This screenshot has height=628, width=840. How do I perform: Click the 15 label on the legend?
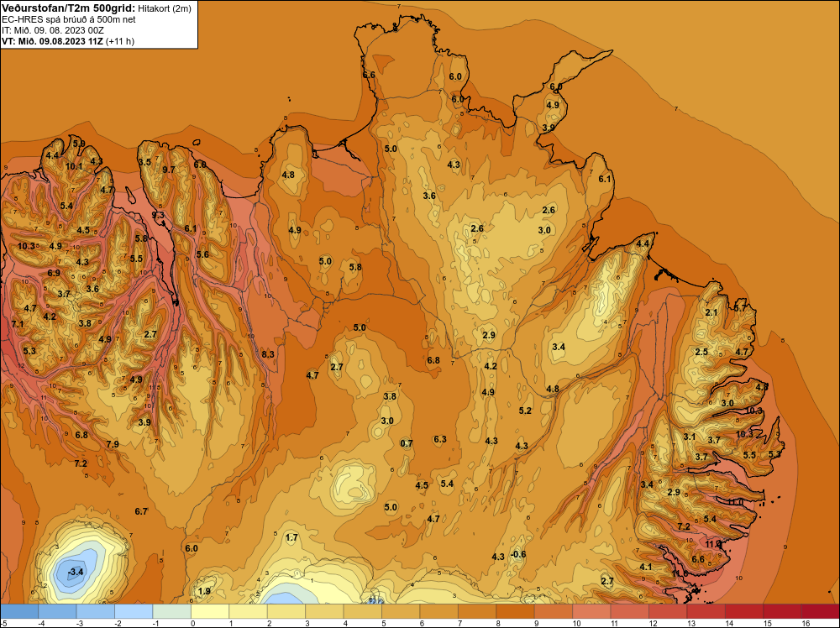tap(768, 623)
